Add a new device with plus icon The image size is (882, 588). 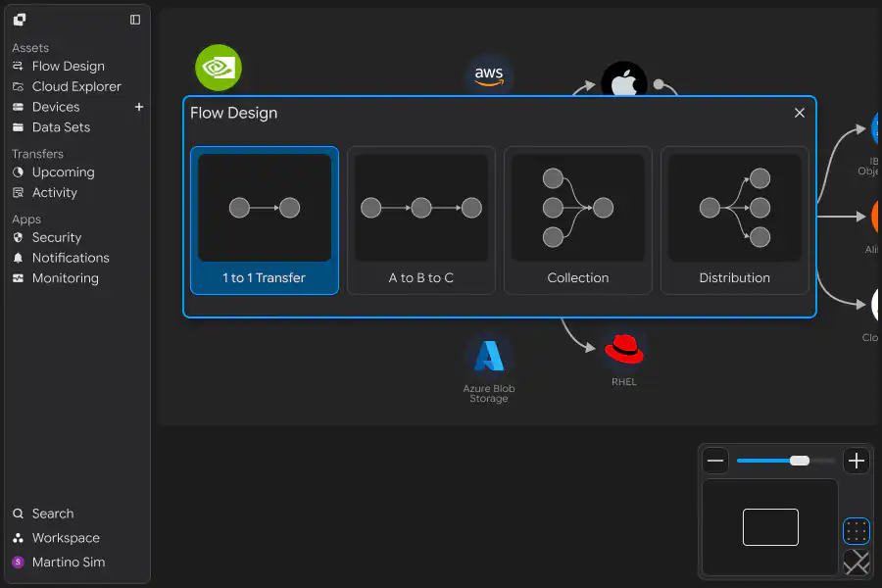139,107
